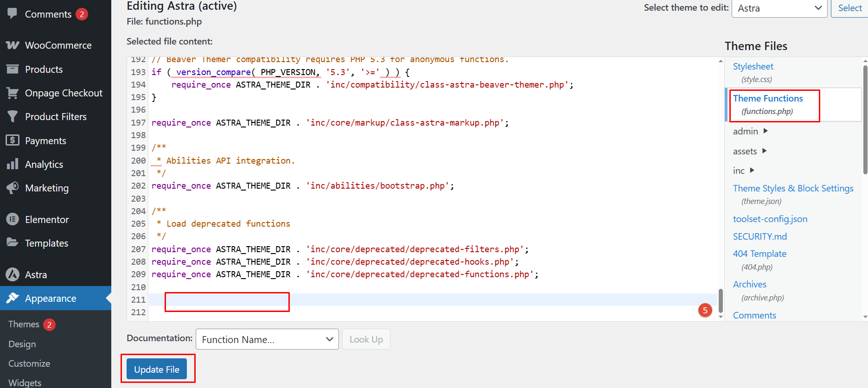Click the Analytics bar chart icon
Image resolution: width=868 pixels, height=388 pixels.
click(x=13, y=164)
